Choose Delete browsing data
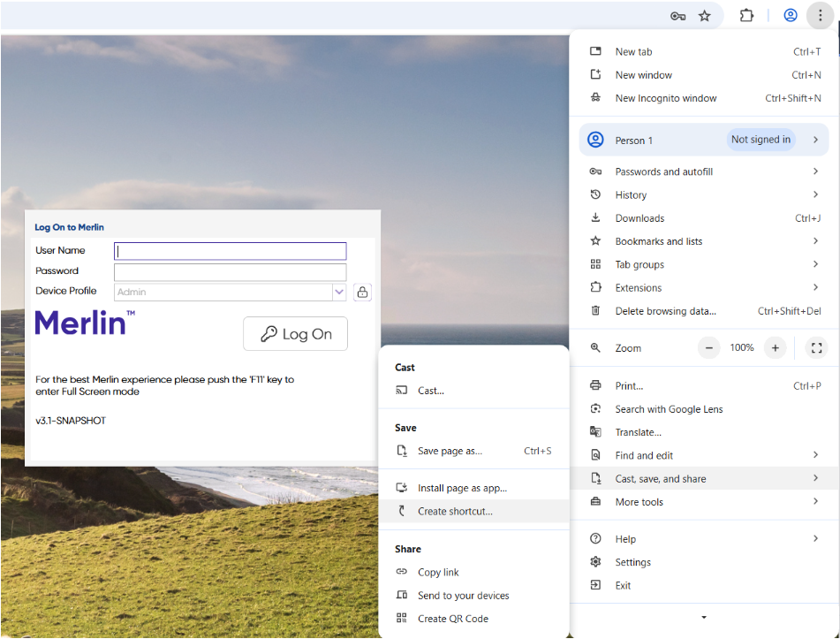 coord(704,311)
